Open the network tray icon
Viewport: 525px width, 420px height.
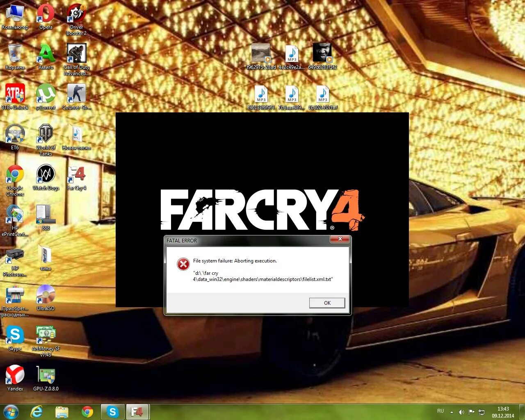coord(482,412)
